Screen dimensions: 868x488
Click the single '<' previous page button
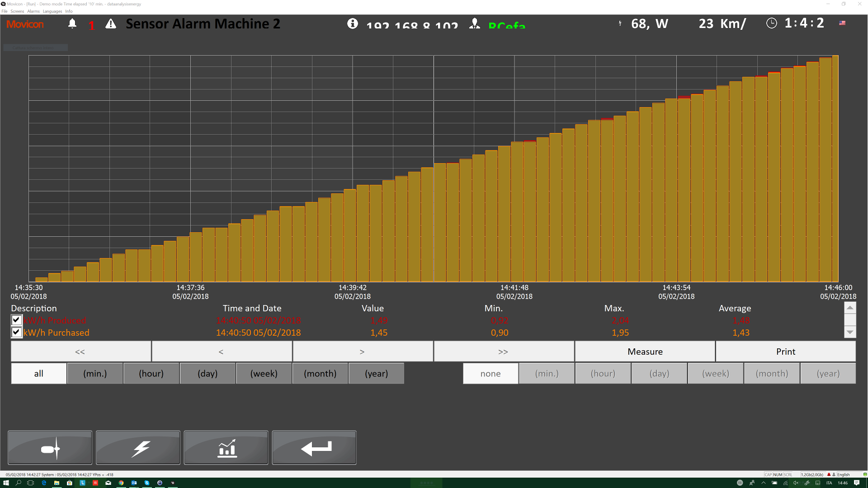tap(222, 352)
